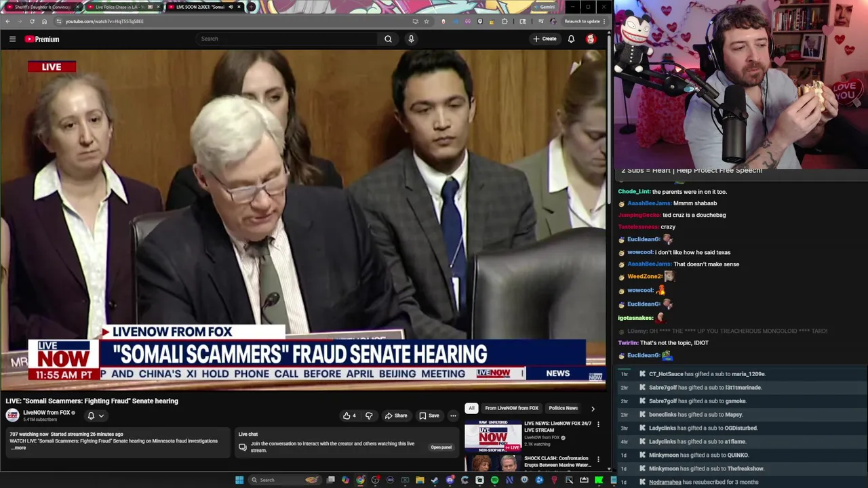The height and width of the screenshot is (488, 868).
Task: Open options for LiveNOW FOX 24/7 stream
Action: pyautogui.click(x=598, y=424)
